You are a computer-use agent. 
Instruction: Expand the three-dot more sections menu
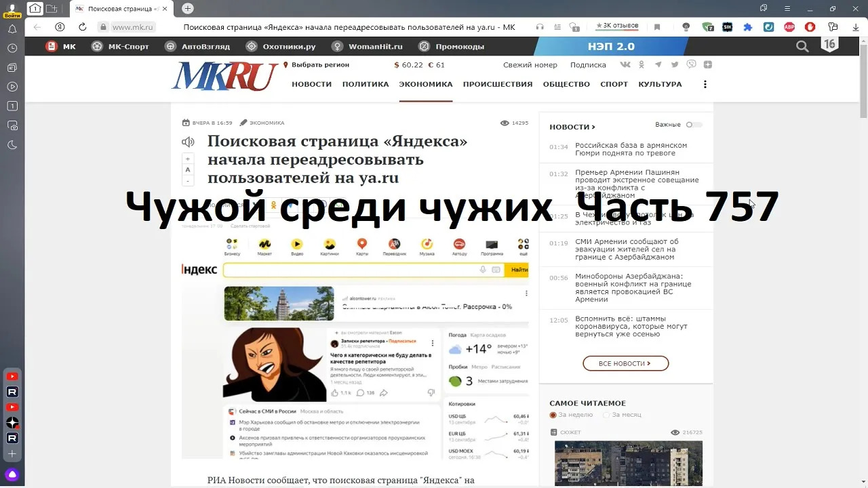point(705,85)
